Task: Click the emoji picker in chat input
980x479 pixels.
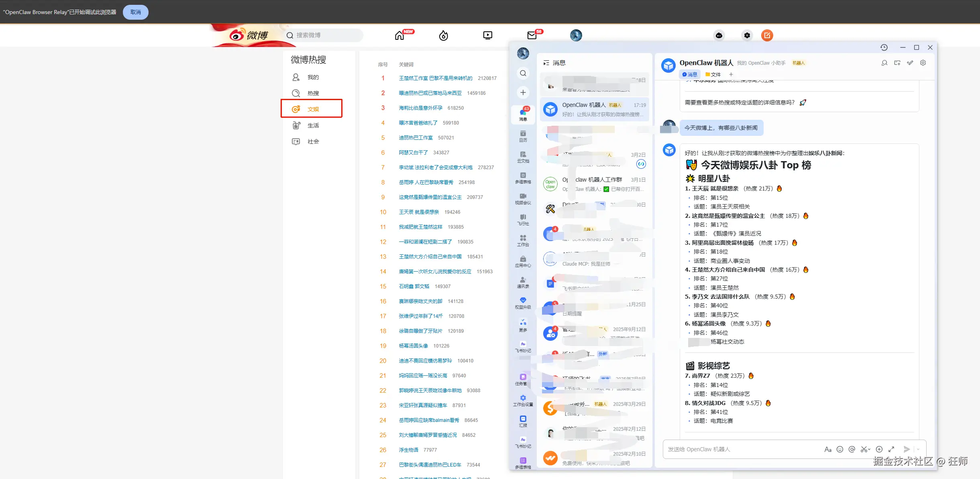Action: [840, 449]
